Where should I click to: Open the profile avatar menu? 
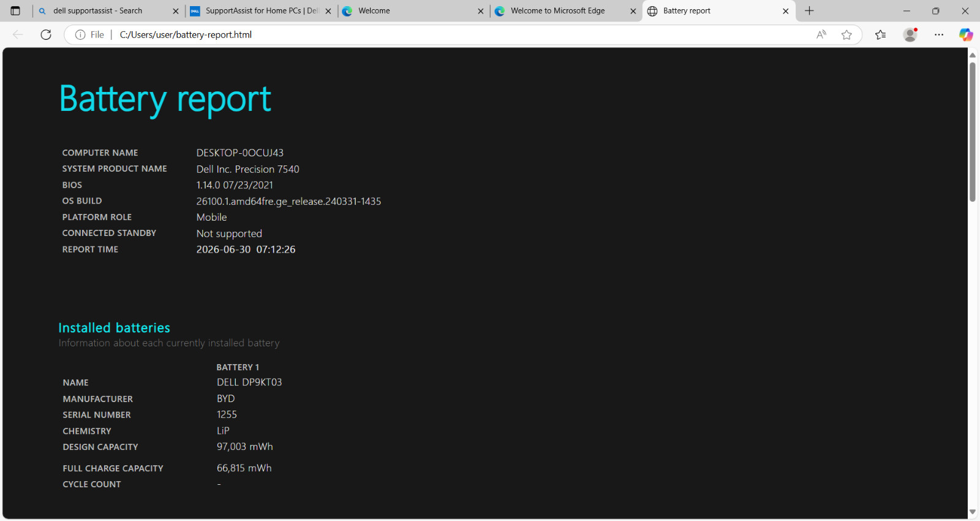(910, 35)
